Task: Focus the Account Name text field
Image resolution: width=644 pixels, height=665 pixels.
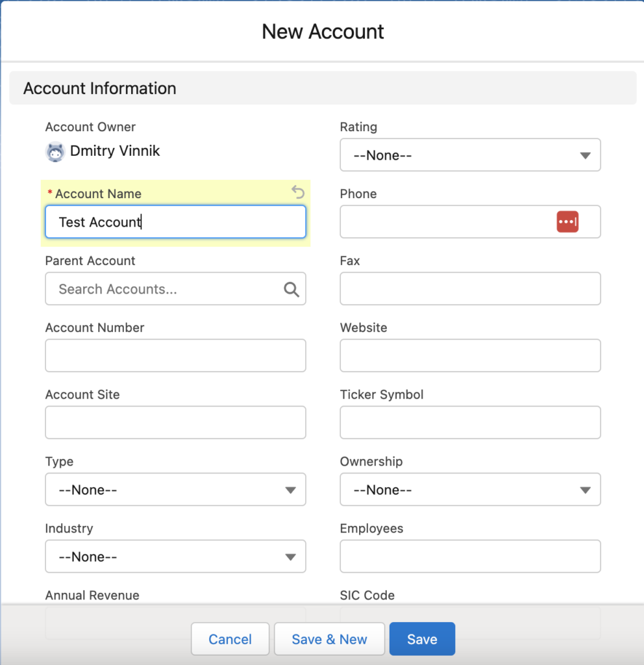Action: click(x=175, y=222)
